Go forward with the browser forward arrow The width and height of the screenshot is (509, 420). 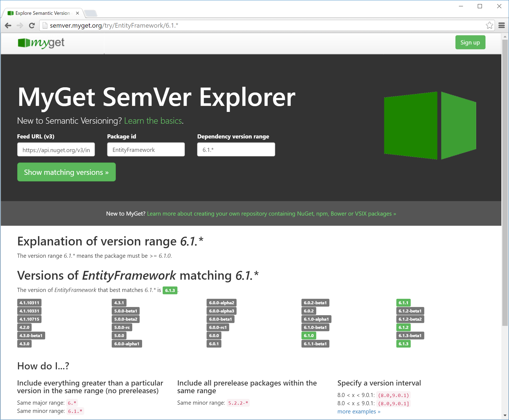coord(20,25)
